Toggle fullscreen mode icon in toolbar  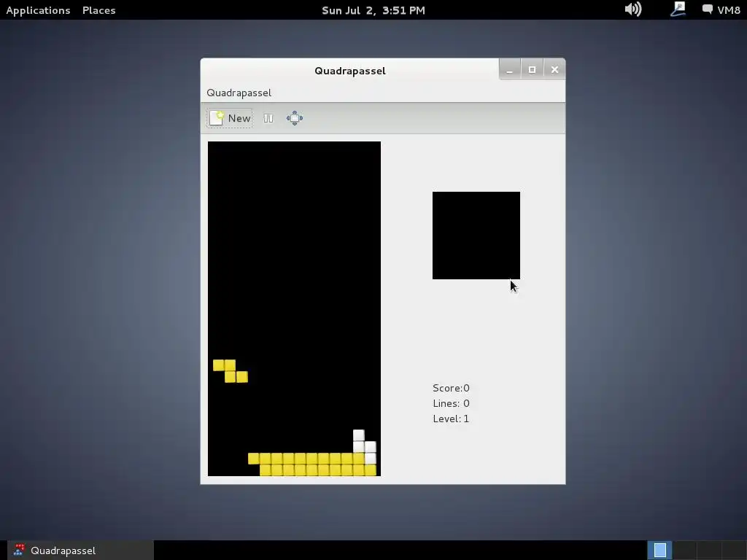click(x=295, y=118)
